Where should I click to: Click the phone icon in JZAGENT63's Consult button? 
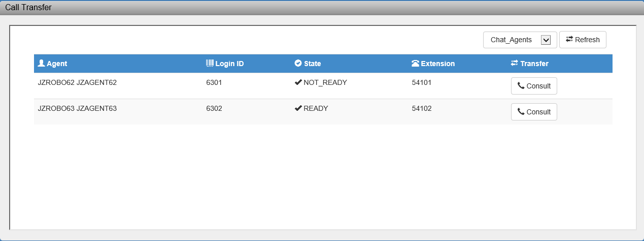521,112
